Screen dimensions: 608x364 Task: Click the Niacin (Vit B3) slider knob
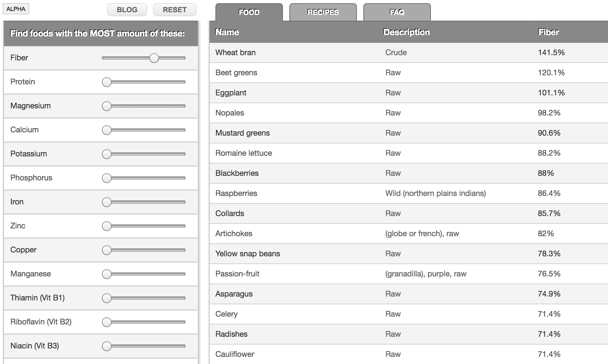(x=106, y=346)
